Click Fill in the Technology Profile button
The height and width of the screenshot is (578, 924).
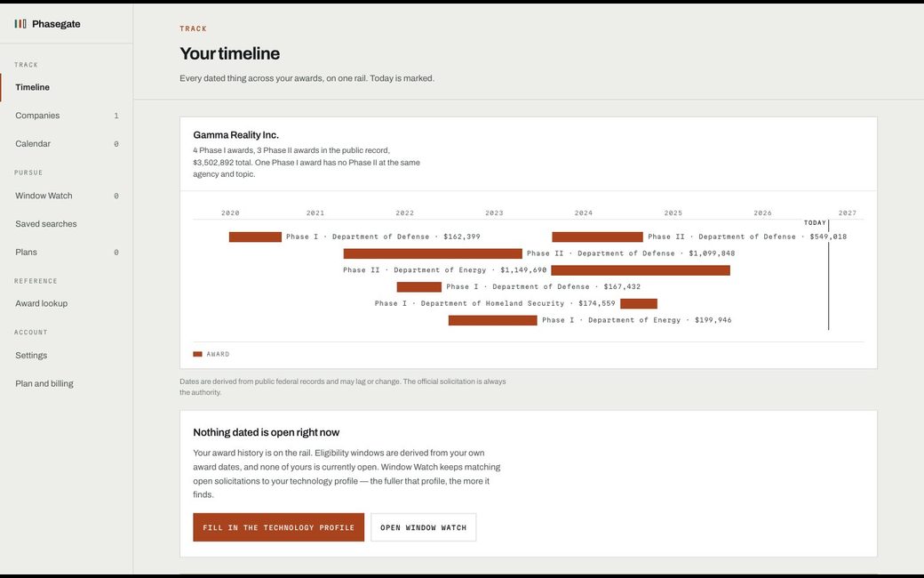point(279,527)
